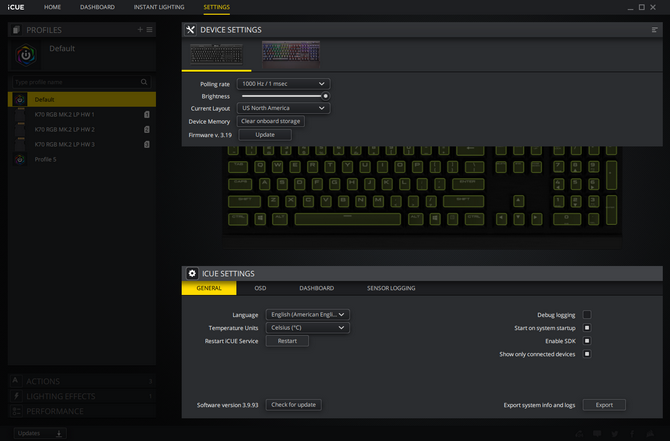Click the Export logs button
Screen dimensions: 670x441
point(604,405)
